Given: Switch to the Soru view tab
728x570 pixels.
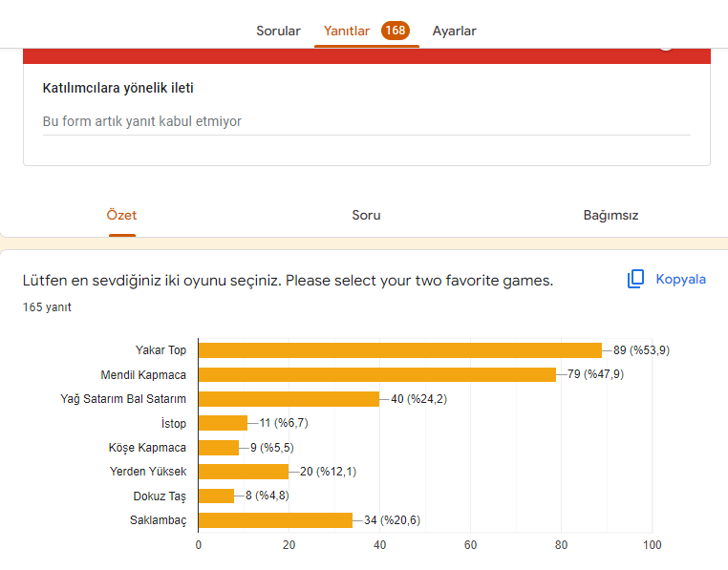Looking at the screenshot, I should (x=366, y=215).
